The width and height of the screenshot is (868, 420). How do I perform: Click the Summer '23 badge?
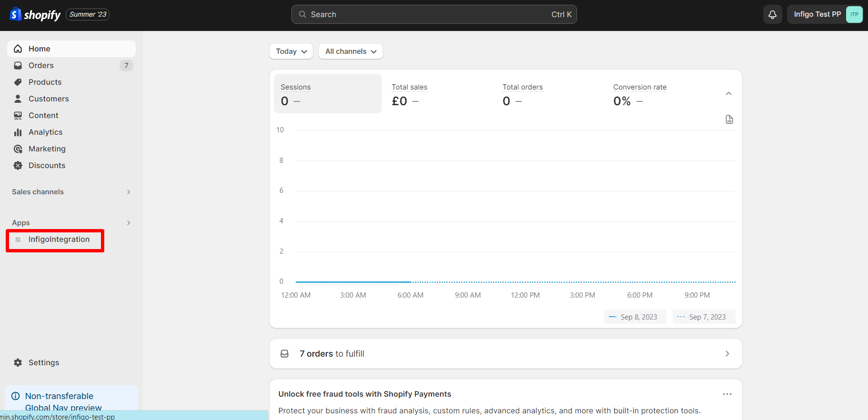pos(88,14)
